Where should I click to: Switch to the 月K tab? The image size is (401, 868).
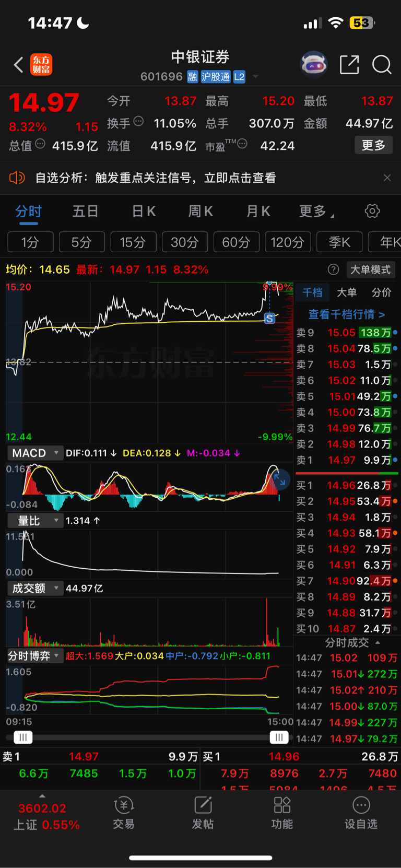point(258,212)
